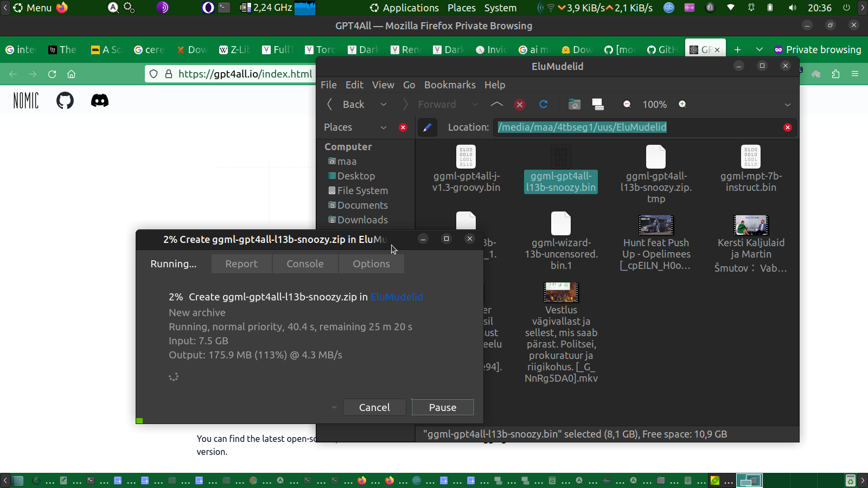Viewport: 868px width, 488px height.
Task: Open the Places menu in top panel
Action: pyautogui.click(x=462, y=8)
